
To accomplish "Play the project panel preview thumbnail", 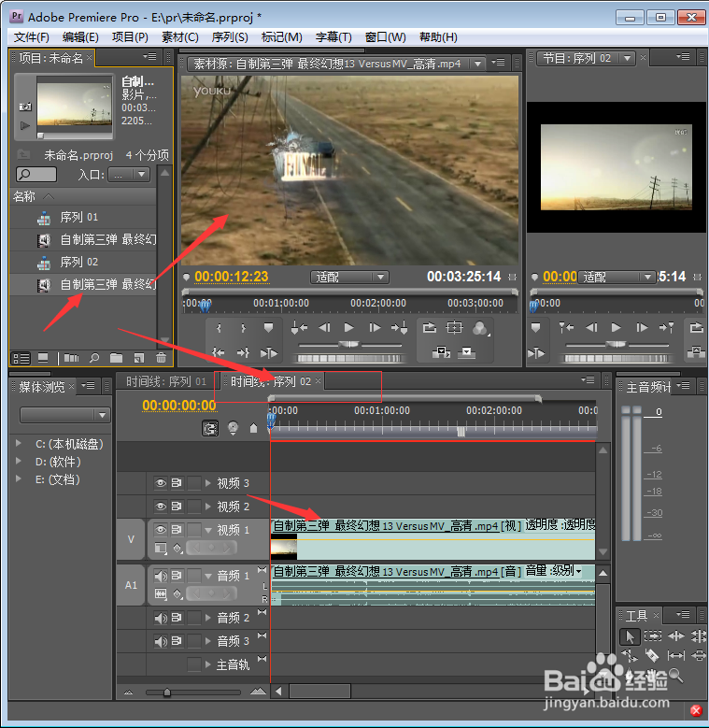I will point(25,125).
